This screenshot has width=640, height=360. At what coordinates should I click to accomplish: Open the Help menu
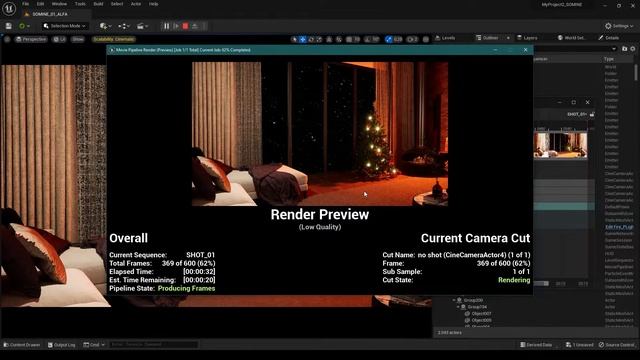coord(153,4)
